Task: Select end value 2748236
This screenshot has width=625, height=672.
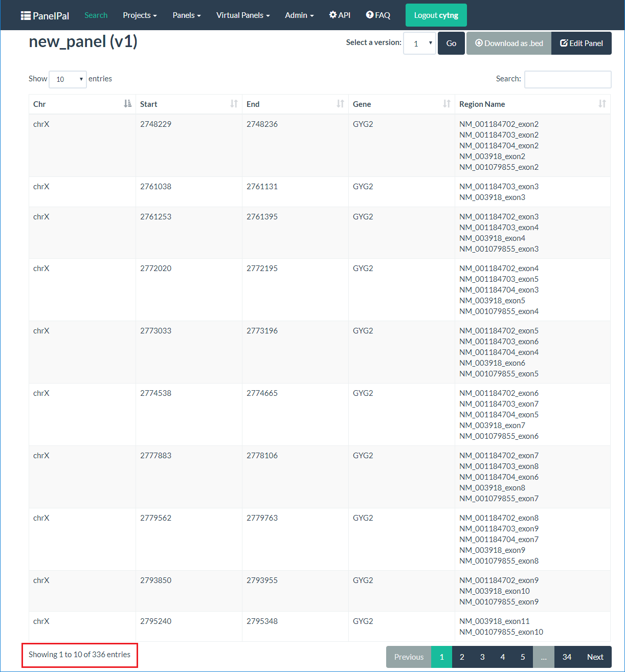Action: pos(262,124)
